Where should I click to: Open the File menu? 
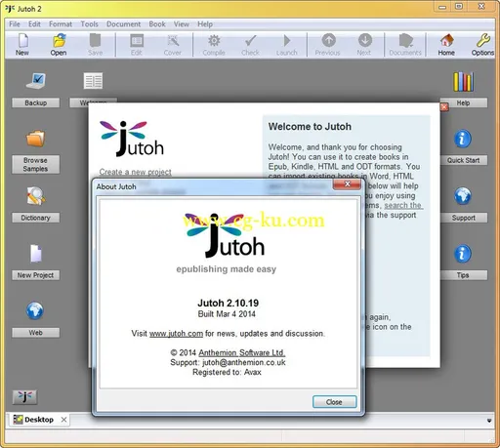(x=15, y=24)
